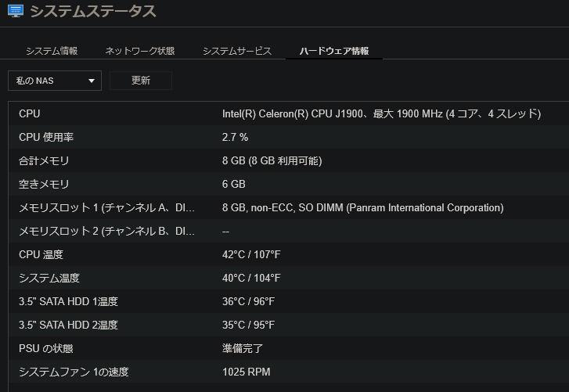Image resolution: width=569 pixels, height=392 pixels.
Task: Select the メモリスロット 1 label
Action: point(106,208)
